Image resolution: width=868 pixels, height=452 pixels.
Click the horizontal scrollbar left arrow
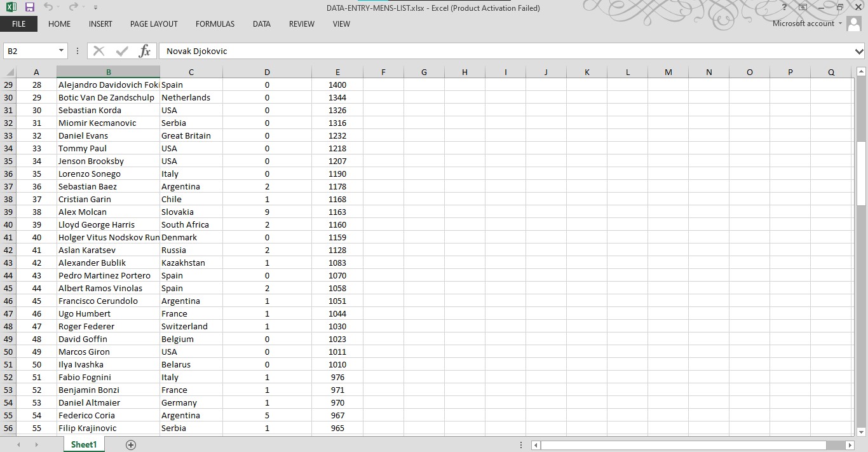point(536,445)
